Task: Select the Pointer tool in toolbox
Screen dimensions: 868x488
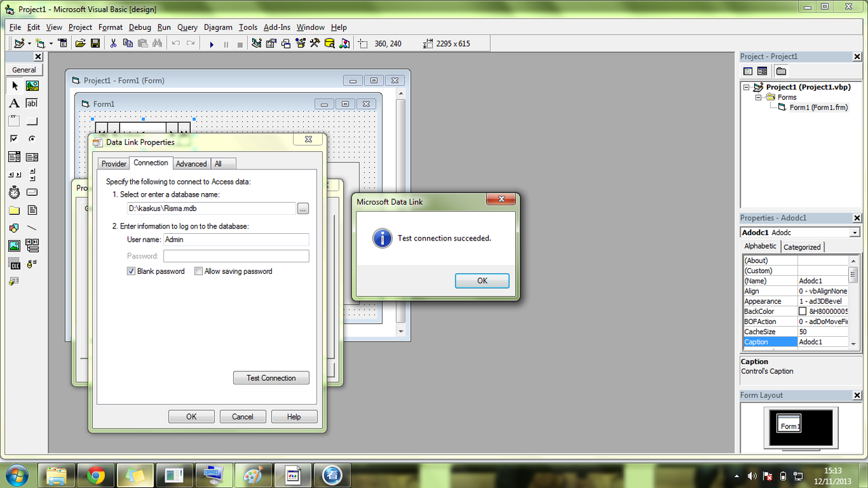Action: (14, 86)
